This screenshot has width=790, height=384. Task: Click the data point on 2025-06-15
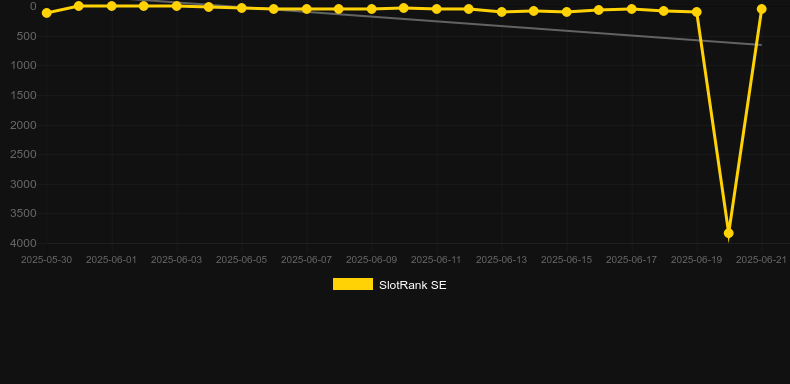click(567, 12)
